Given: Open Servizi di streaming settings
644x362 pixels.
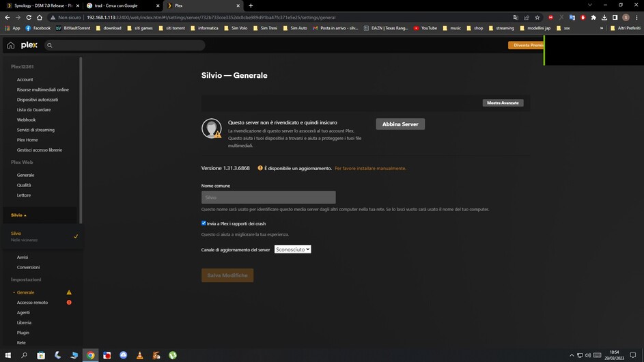Looking at the screenshot, I should 36,130.
